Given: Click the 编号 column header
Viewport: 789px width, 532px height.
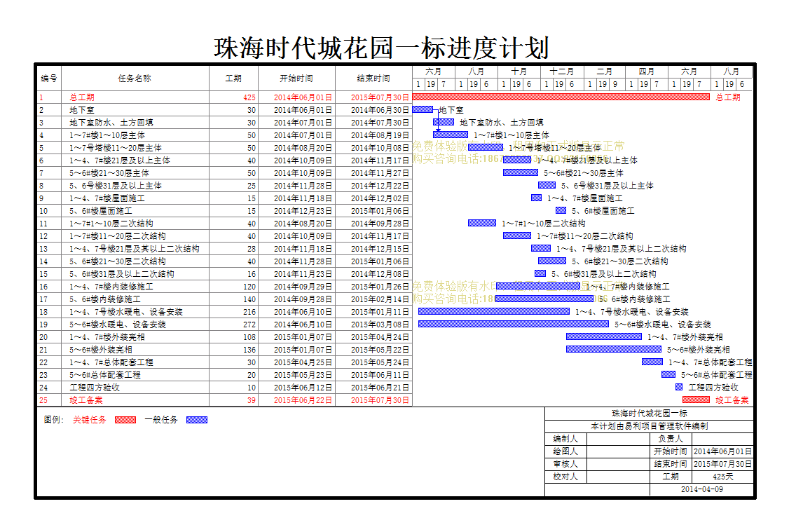Looking at the screenshot, I should 49,78.
